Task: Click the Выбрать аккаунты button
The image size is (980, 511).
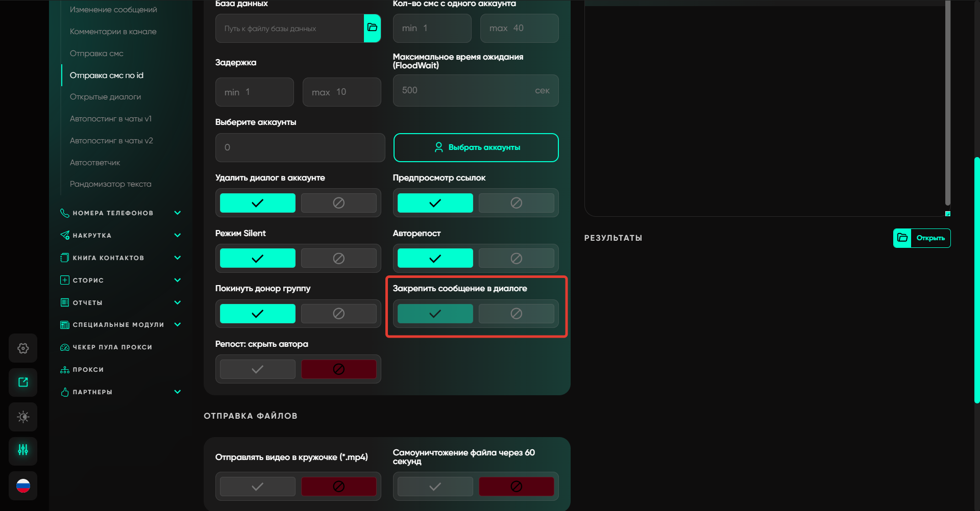Action: (476, 147)
